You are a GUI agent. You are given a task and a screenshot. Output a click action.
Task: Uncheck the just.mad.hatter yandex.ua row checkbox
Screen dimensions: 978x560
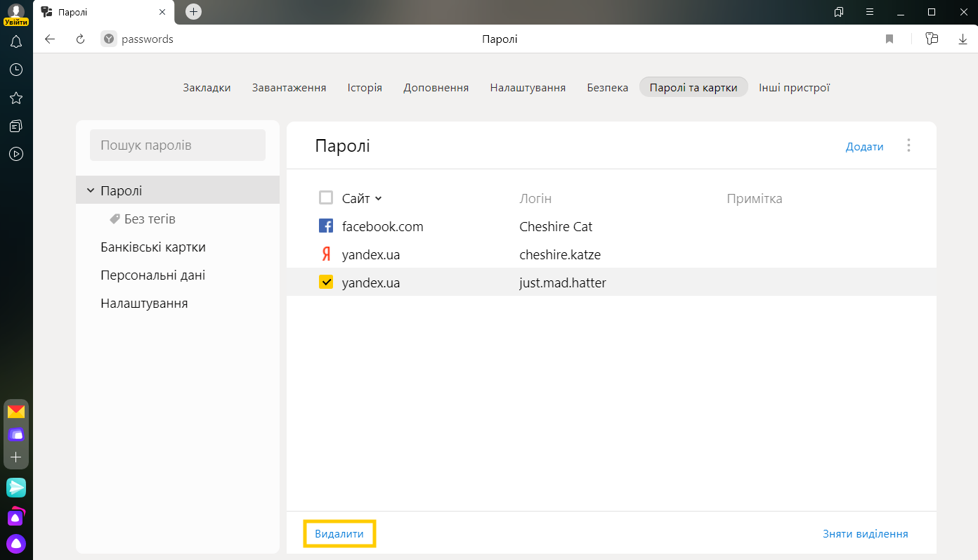point(326,282)
